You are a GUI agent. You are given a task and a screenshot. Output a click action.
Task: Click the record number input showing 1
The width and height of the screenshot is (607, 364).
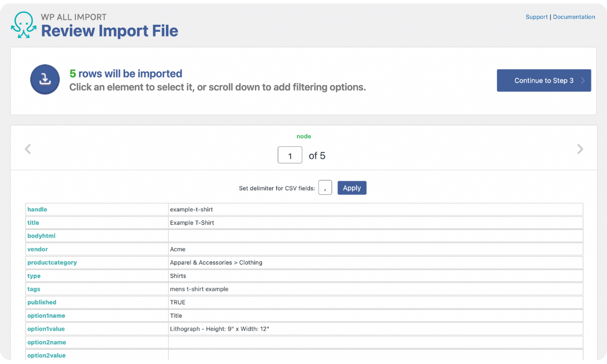point(290,155)
